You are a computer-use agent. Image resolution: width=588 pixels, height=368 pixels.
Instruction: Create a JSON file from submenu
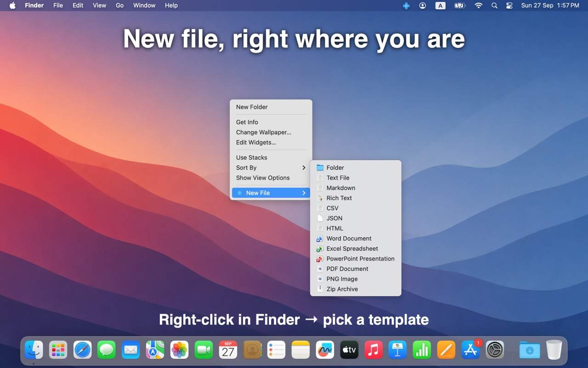[x=356, y=218]
